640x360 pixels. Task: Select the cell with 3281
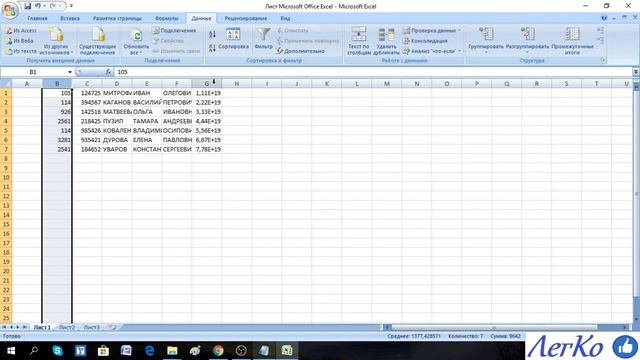pos(57,140)
